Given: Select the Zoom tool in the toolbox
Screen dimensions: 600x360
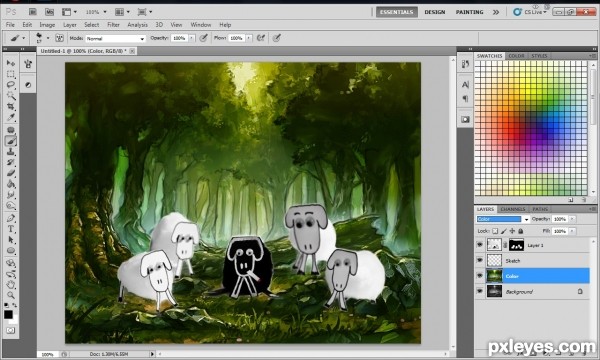Looking at the screenshot, I should 11,295.
